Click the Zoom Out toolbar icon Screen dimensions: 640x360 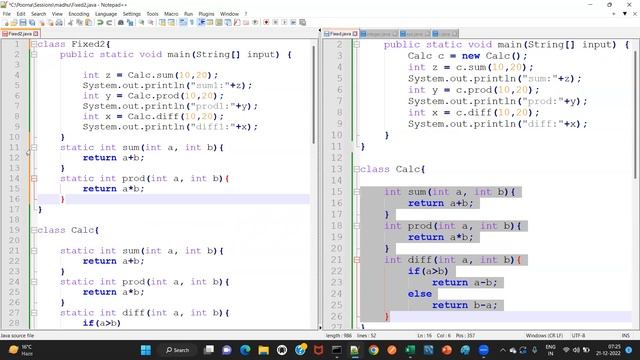pos(150,22)
